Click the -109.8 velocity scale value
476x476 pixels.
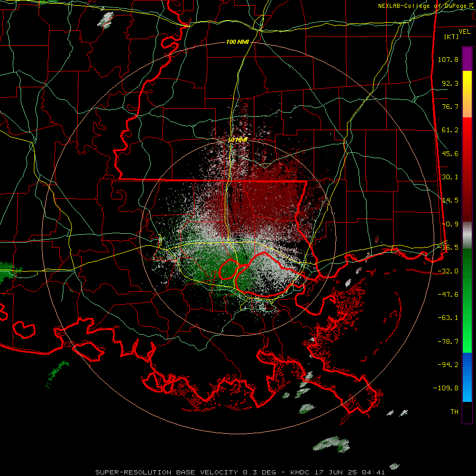pyautogui.click(x=446, y=388)
